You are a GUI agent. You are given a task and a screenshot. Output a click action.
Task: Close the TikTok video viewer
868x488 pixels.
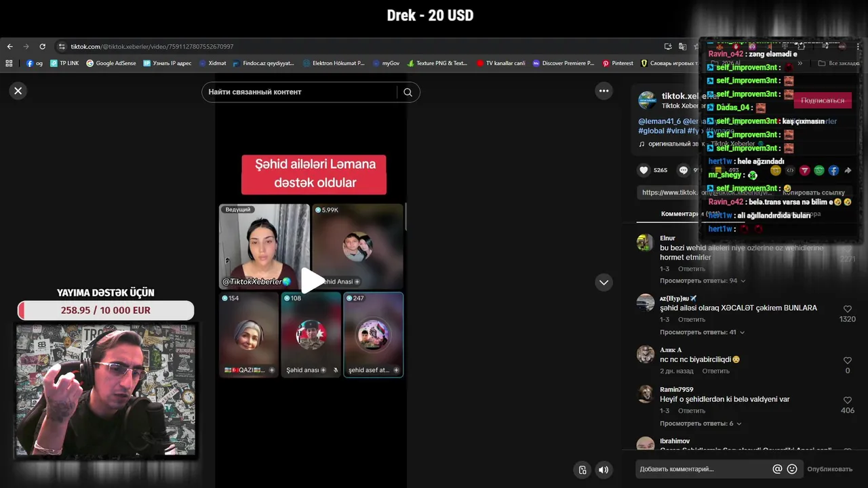pyautogui.click(x=18, y=91)
